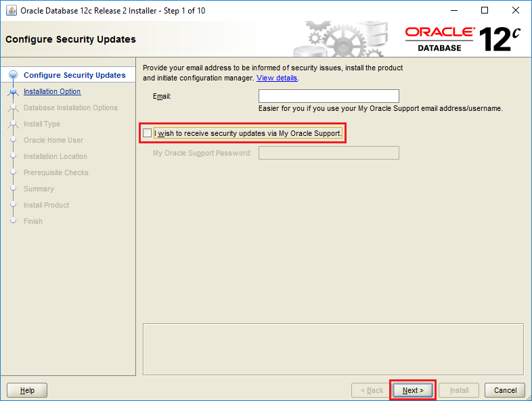Click Installation Location step
The height and width of the screenshot is (401, 532).
tap(56, 157)
